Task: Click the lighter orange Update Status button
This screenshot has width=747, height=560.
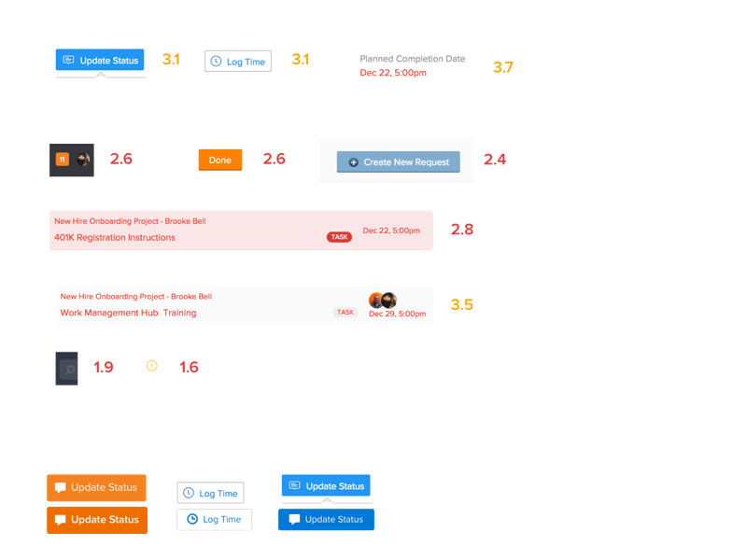Action: [96, 487]
